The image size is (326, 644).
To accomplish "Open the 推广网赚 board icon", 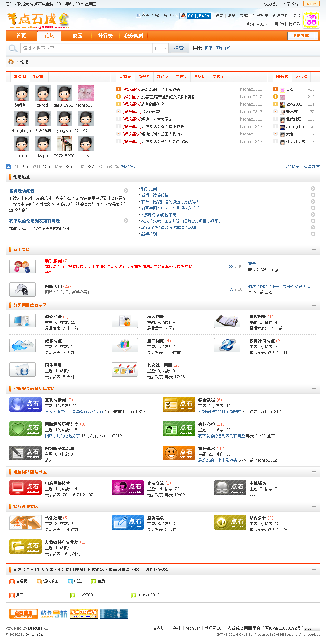I will click(125, 345).
